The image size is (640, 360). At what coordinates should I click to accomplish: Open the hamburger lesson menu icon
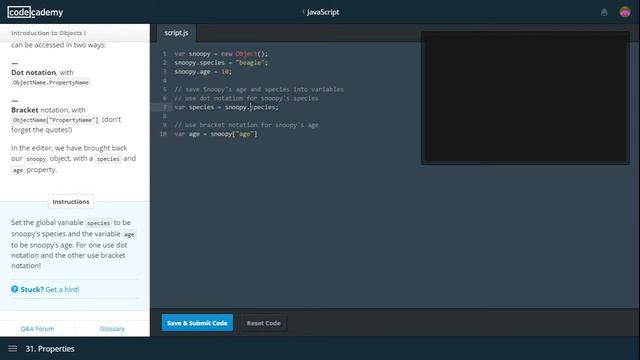(x=13, y=349)
